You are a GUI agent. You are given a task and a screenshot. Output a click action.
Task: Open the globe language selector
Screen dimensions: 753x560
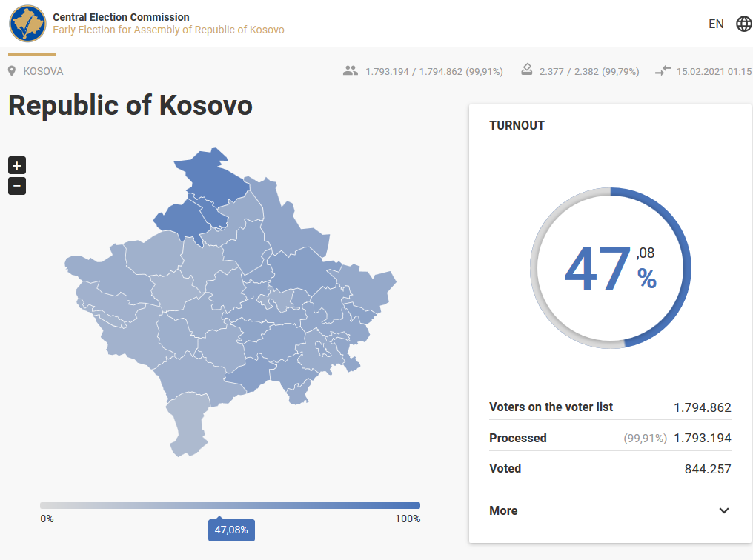[x=743, y=24]
